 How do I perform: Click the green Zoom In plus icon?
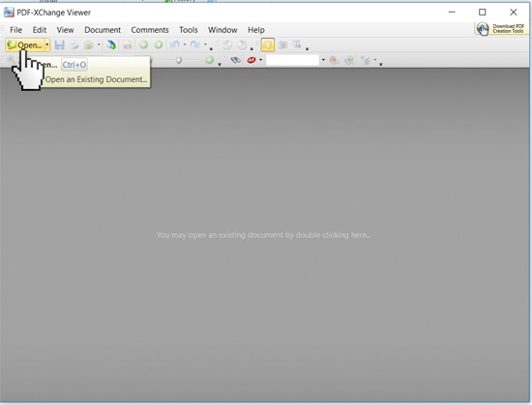[209, 60]
